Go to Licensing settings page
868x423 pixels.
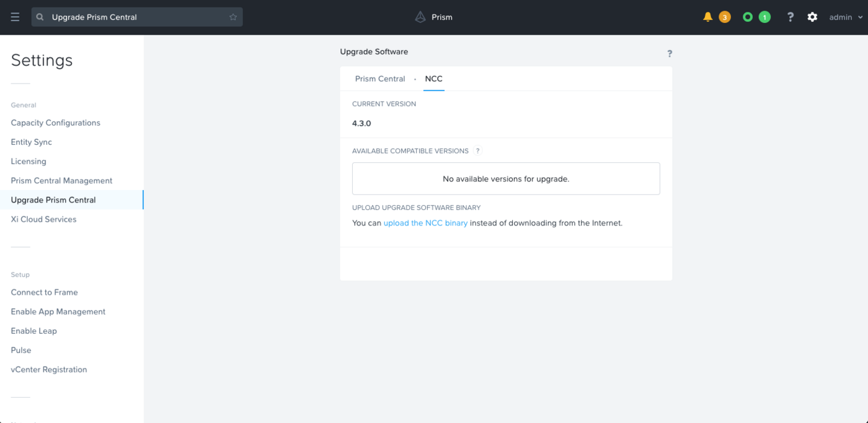coord(29,161)
